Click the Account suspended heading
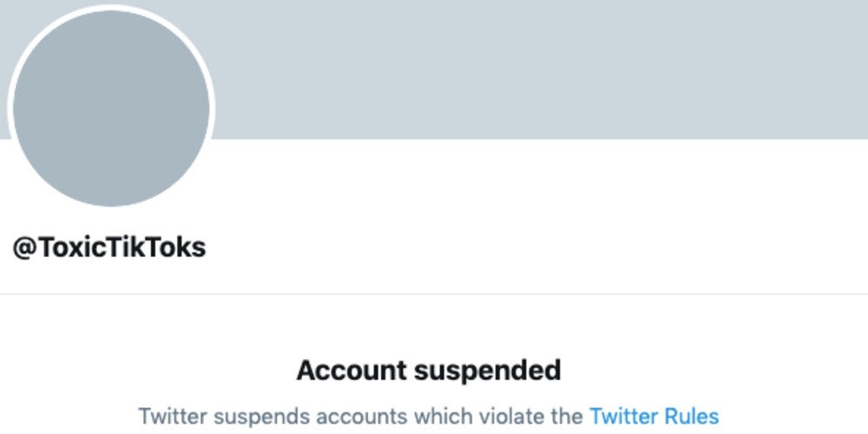 coord(429,371)
